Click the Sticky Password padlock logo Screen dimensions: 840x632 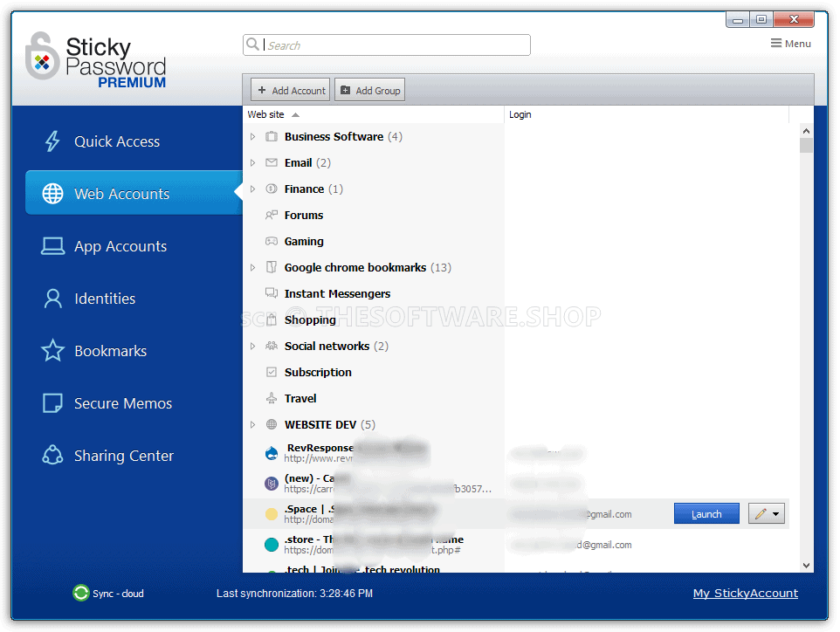click(42, 56)
